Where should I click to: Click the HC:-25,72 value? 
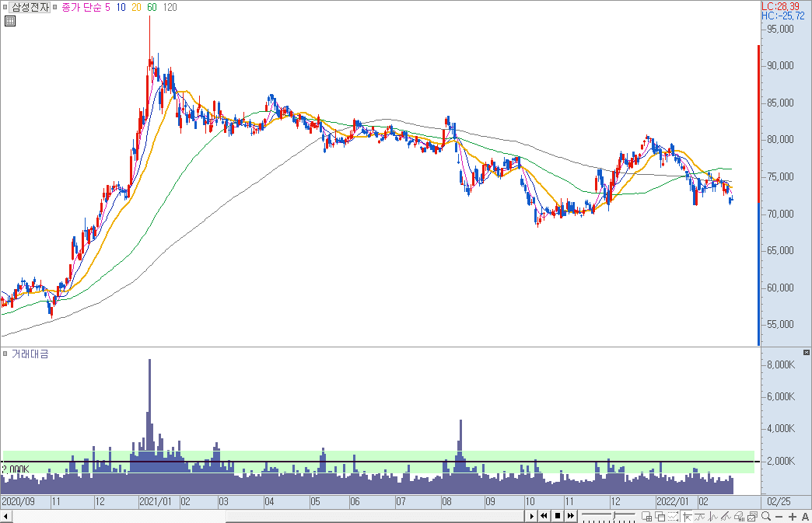pos(783,16)
